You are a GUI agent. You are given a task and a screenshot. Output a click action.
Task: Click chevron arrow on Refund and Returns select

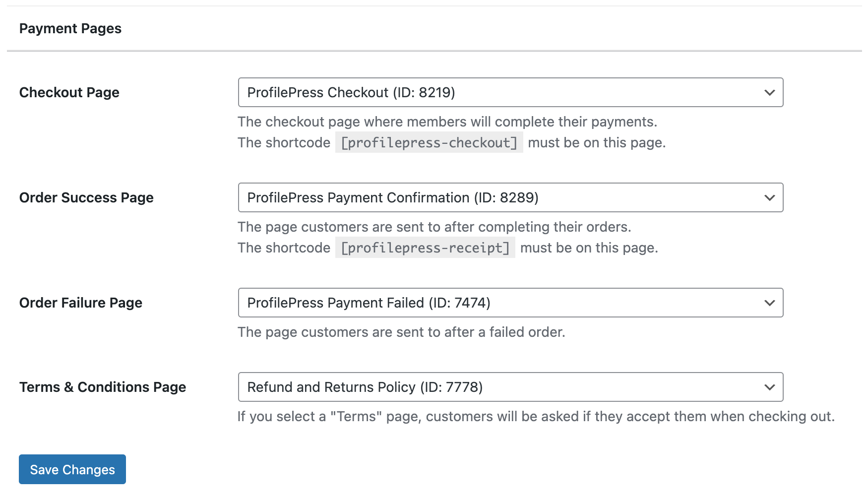point(770,387)
